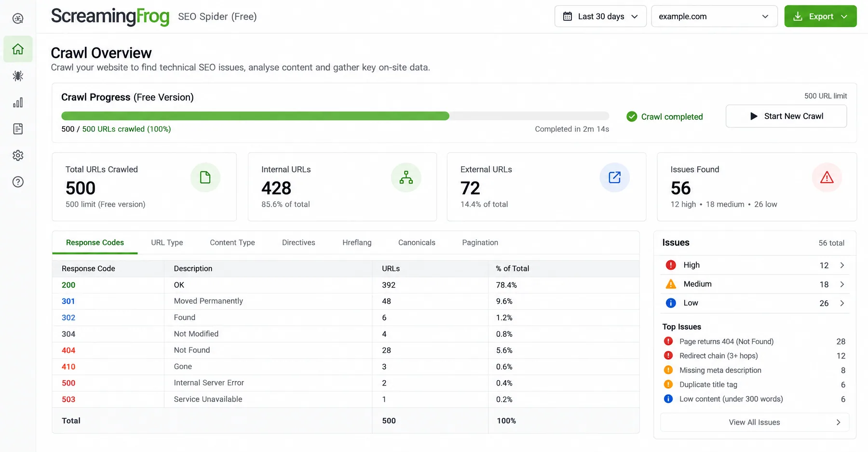Viewport: 868px width, 452px height.
Task: Click the red High severity icon
Action: pos(671,265)
